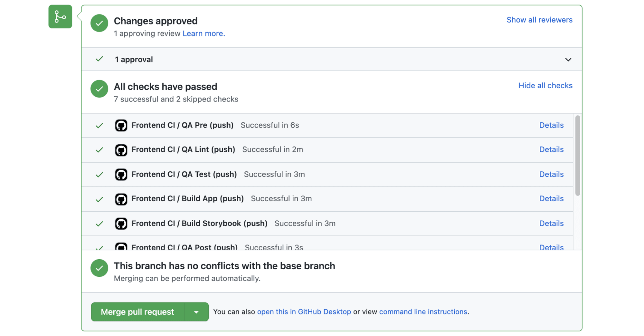Click the checkmark icon next to All checks have passed
Screen dimensions: 644x336
[x=99, y=89]
